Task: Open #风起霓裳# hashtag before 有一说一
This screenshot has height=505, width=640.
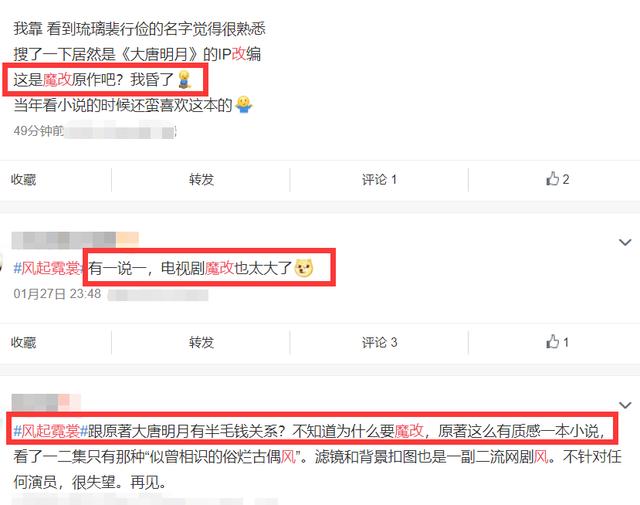Action: pos(50,268)
